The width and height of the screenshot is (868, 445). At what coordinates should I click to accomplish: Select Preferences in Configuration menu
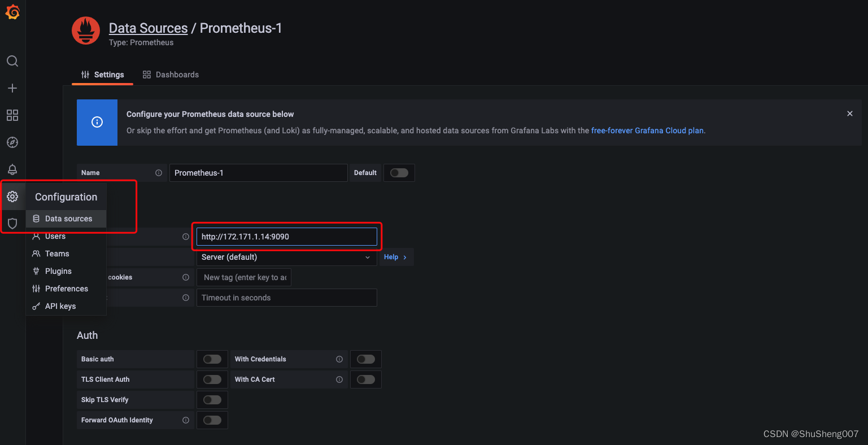[66, 289]
